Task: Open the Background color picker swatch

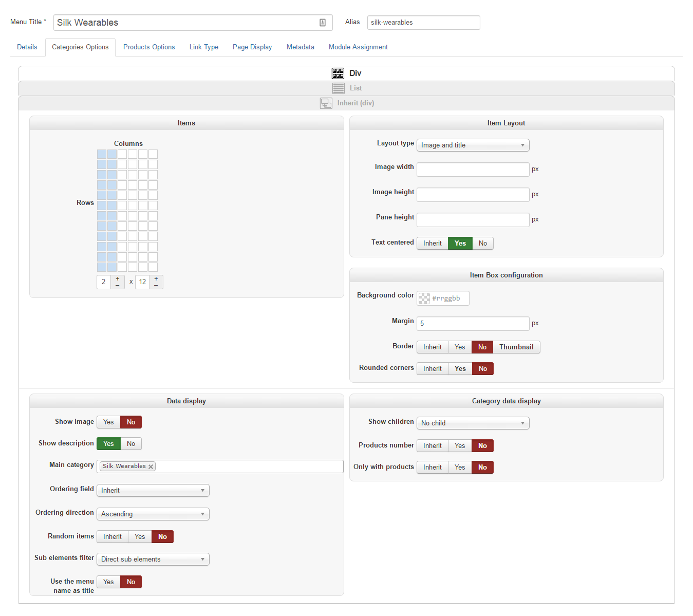Action: (424, 298)
